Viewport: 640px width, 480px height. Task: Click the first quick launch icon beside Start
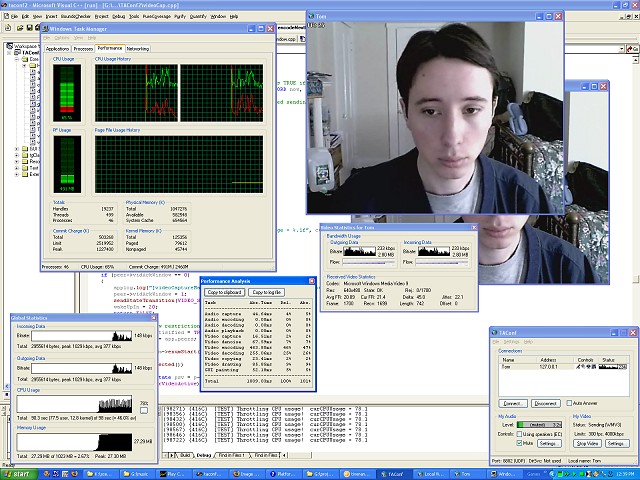47,474
